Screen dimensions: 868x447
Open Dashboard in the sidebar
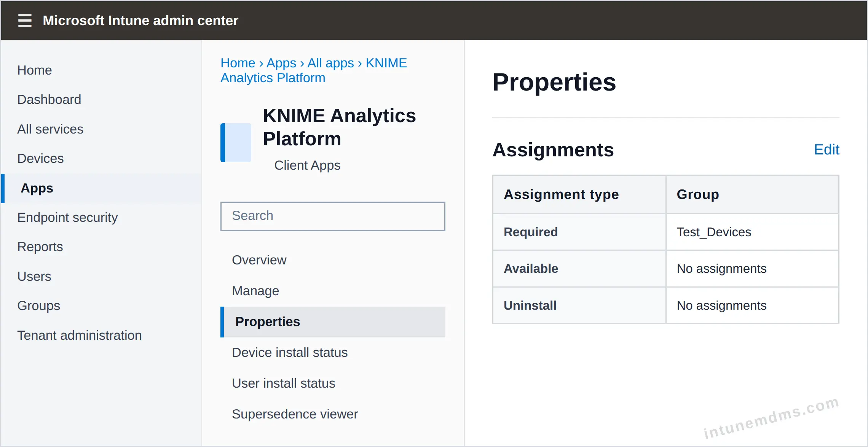pos(49,99)
